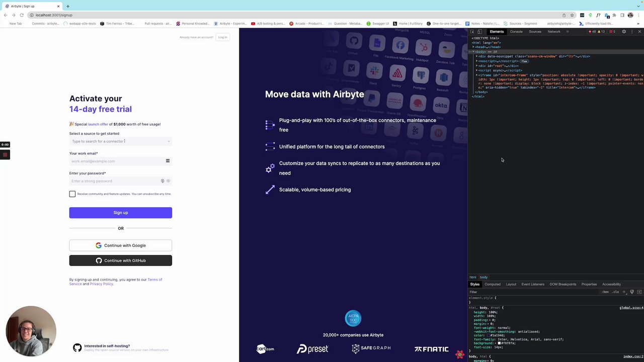Image resolution: width=644 pixels, height=362 pixels.
Task: Click the Log in button
Action: coord(222,37)
